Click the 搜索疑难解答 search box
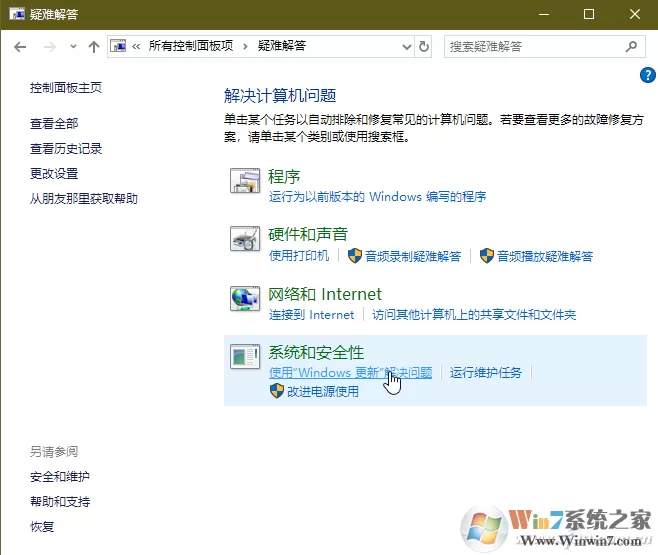Image resolution: width=658 pixels, height=555 pixels. pyautogui.click(x=535, y=47)
